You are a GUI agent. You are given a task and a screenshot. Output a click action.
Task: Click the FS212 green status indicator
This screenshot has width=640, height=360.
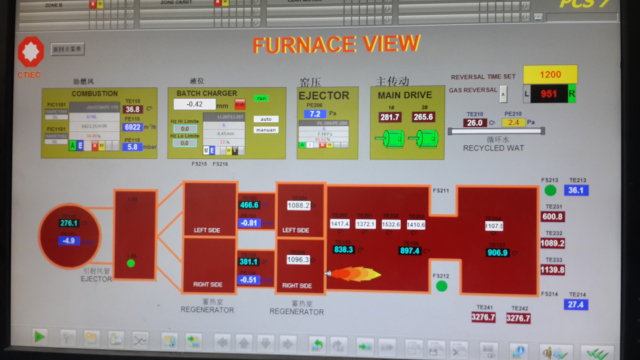pyautogui.click(x=441, y=286)
